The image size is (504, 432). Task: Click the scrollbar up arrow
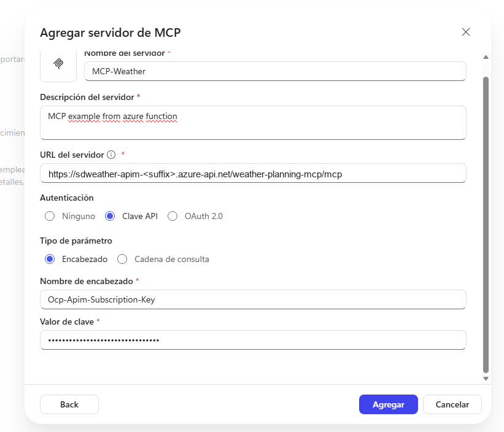pos(486,57)
